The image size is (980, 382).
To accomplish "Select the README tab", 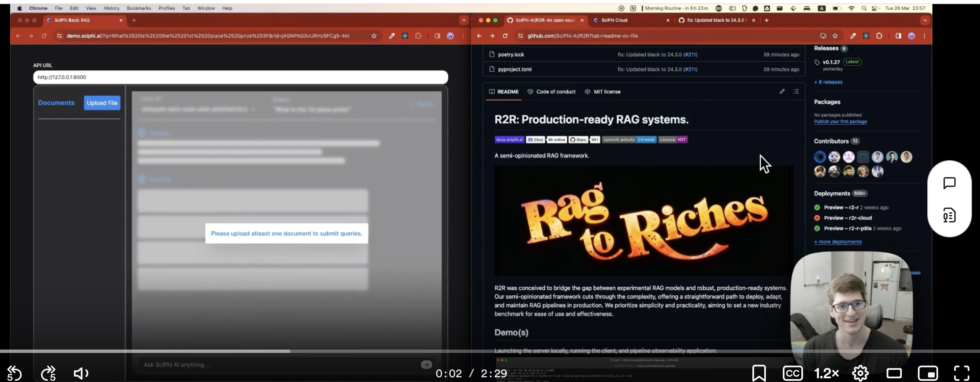I will [504, 92].
